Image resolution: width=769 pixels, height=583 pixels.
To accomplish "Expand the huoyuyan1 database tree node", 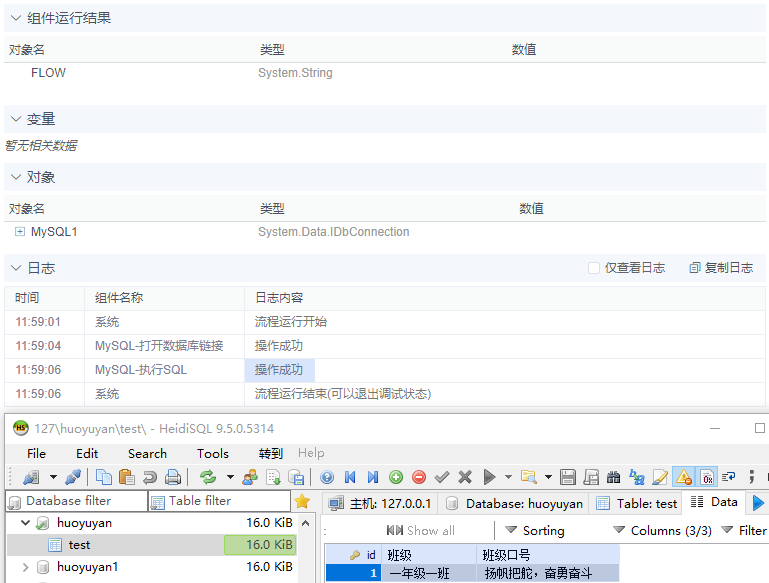I will [26, 567].
